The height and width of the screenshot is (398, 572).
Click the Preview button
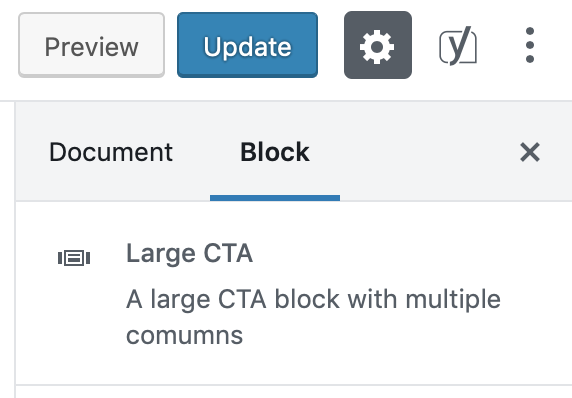click(x=92, y=45)
